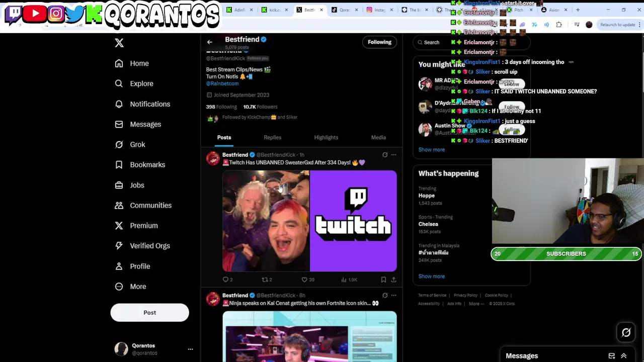Viewport: 644px width, 362px height.
Task: Repost the SweaterGxd unbanned post
Action: point(267,280)
